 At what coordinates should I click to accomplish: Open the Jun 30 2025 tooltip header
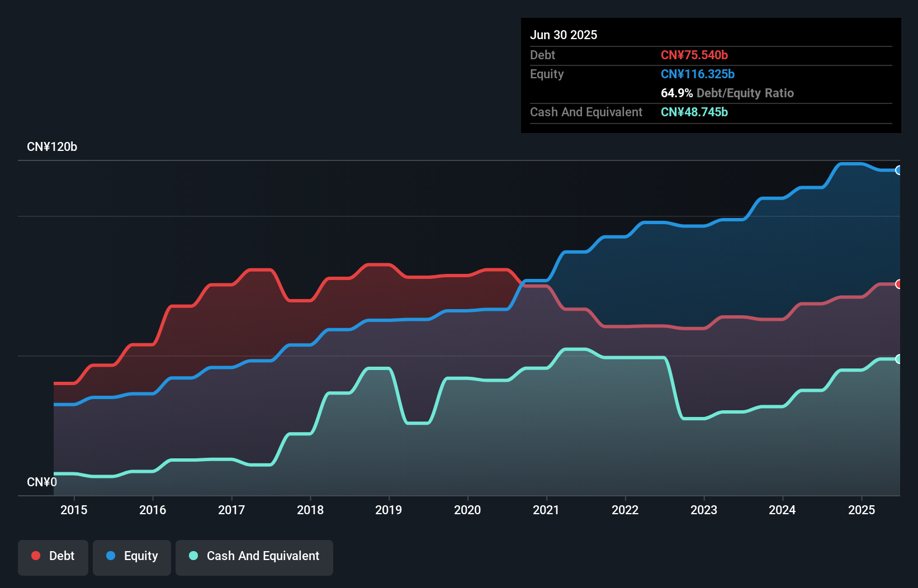pos(564,35)
